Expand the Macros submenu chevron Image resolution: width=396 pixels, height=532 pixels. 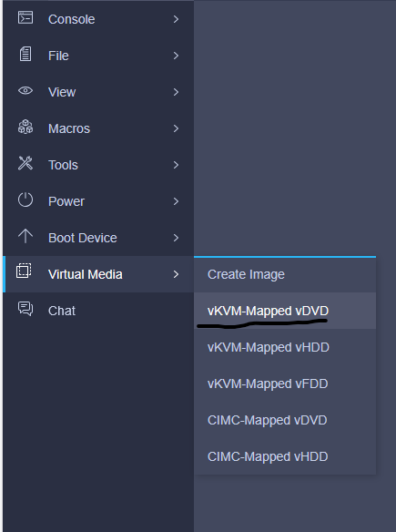[176, 128]
